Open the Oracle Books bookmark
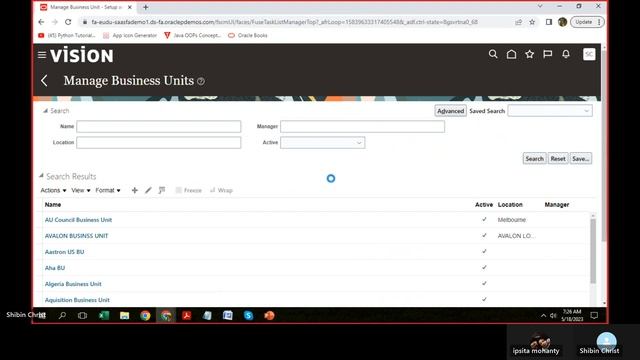Viewport: 640px width, 360px height. (248, 36)
